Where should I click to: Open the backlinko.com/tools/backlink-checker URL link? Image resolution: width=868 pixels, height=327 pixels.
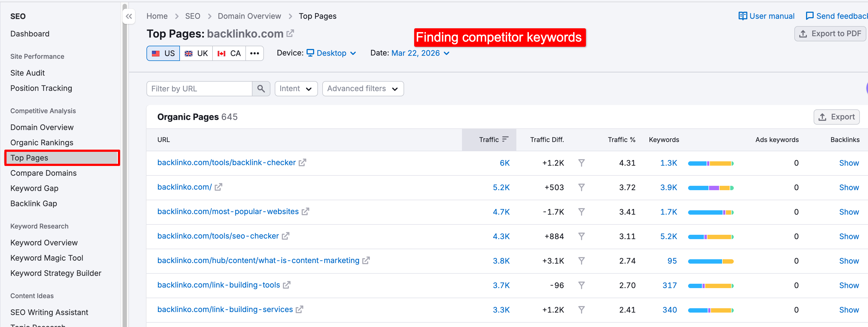tap(226, 163)
